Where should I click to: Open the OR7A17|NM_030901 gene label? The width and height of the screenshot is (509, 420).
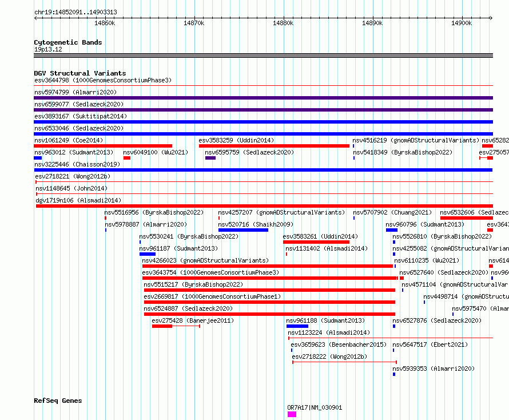pyautogui.click(x=315, y=407)
